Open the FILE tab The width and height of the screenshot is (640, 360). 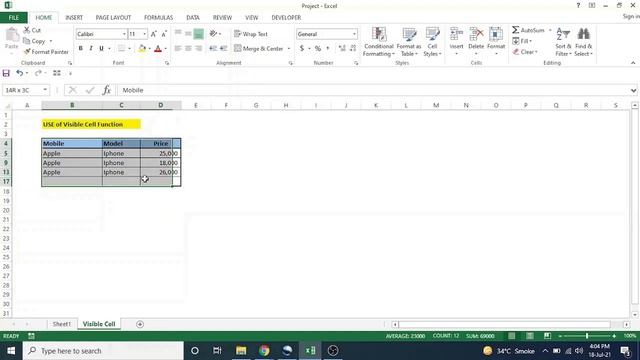coord(14,18)
